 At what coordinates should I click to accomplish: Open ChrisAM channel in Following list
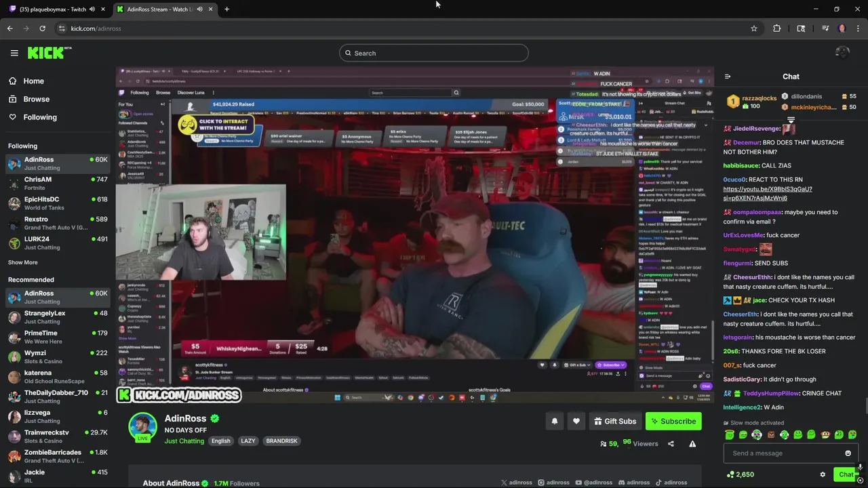(58, 183)
